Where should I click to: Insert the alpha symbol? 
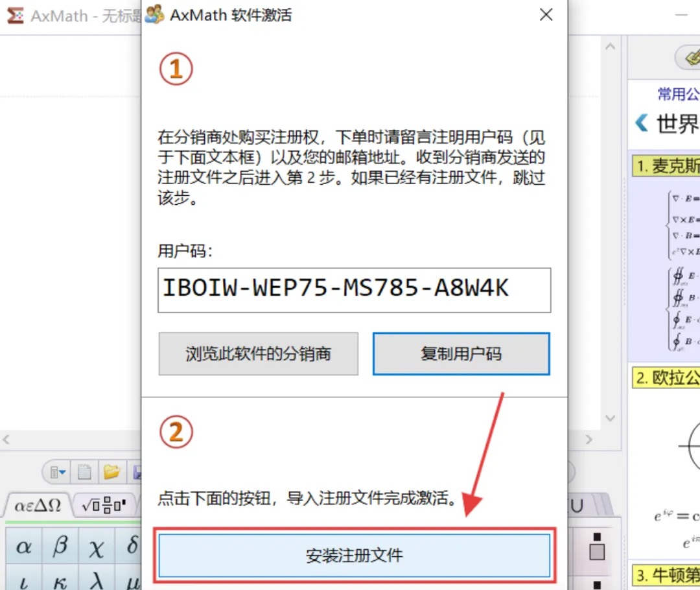[x=24, y=546]
